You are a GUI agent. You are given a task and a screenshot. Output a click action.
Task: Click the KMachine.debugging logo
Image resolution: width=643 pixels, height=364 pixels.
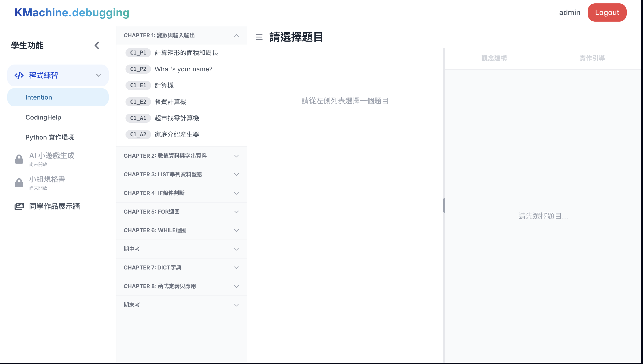(x=72, y=12)
